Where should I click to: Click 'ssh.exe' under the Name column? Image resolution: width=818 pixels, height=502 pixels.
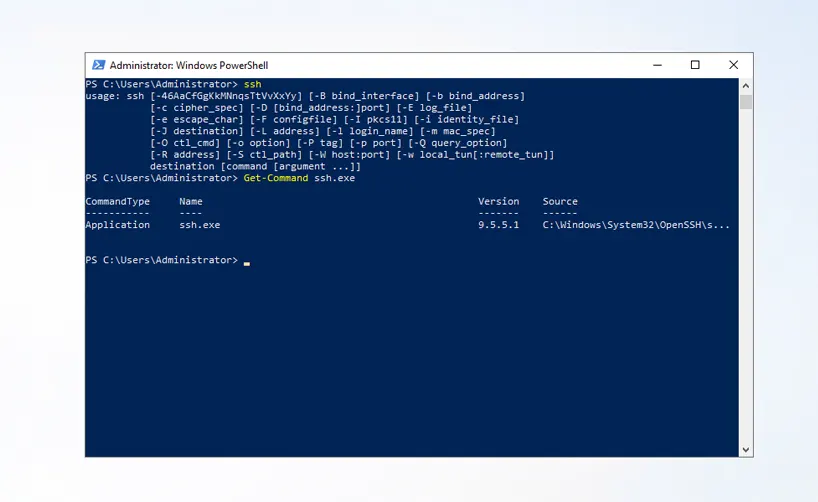point(200,225)
